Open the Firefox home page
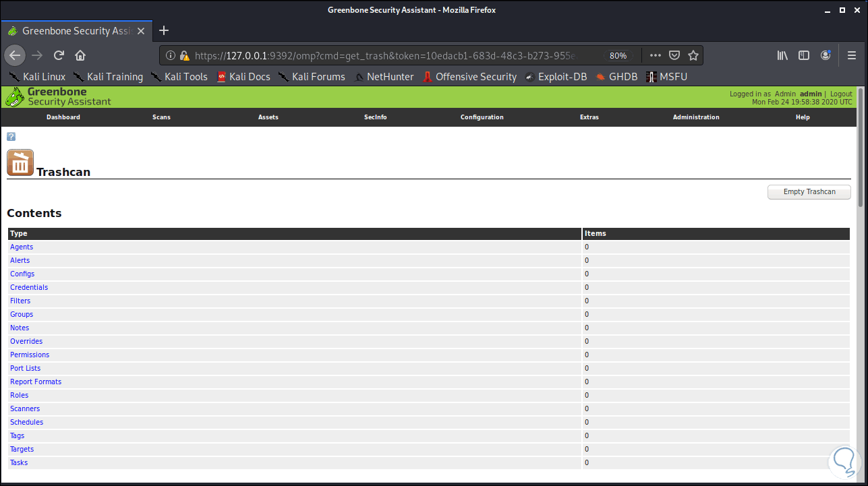Screen dimensions: 868x486 coord(80,55)
